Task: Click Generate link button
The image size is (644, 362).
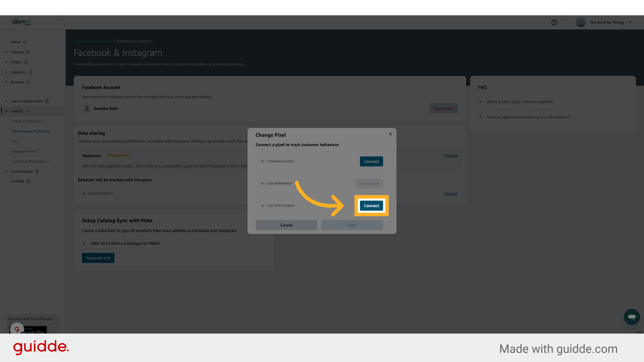Action: pos(98,258)
